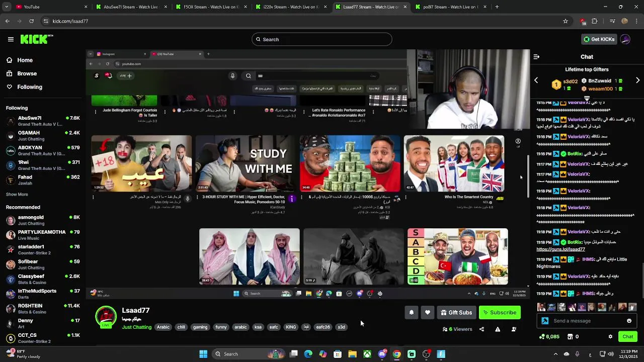Focus the Kick search field
Screen dimensions: 644x362
tap(322, 39)
